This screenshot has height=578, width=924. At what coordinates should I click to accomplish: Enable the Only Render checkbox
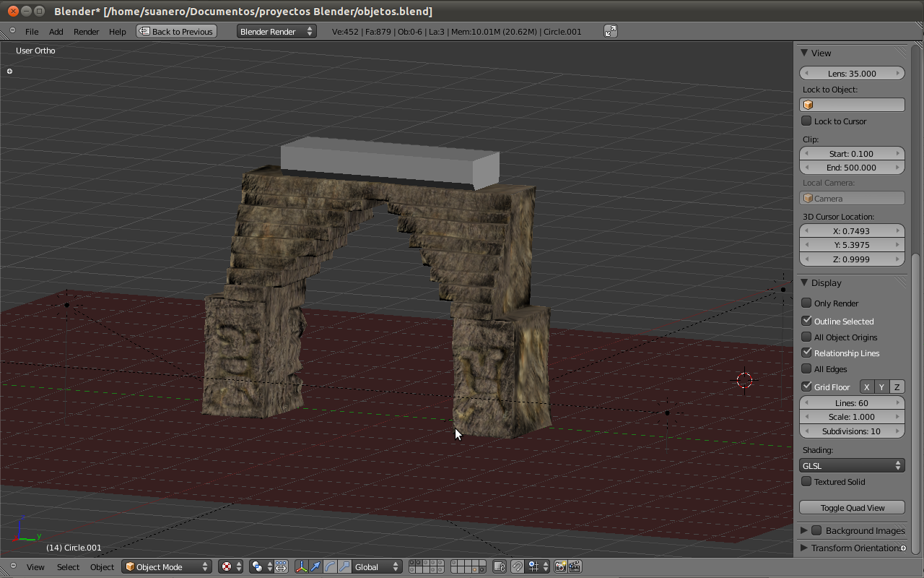(807, 303)
